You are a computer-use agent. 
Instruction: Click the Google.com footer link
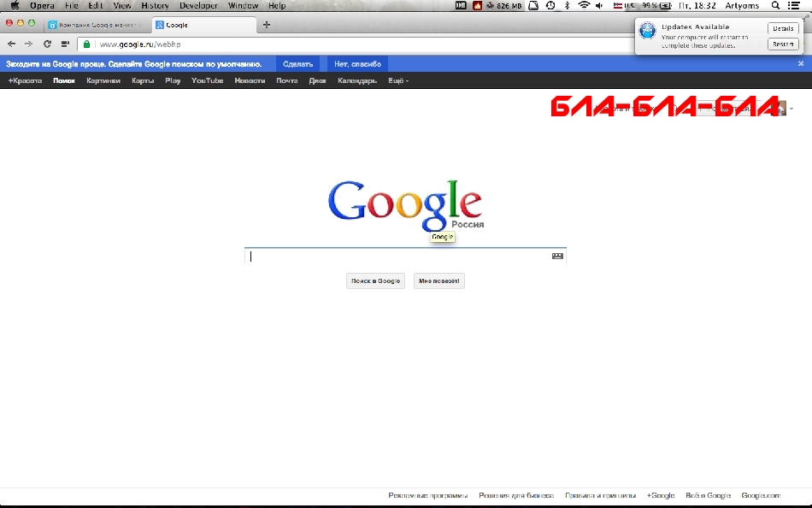click(x=761, y=495)
